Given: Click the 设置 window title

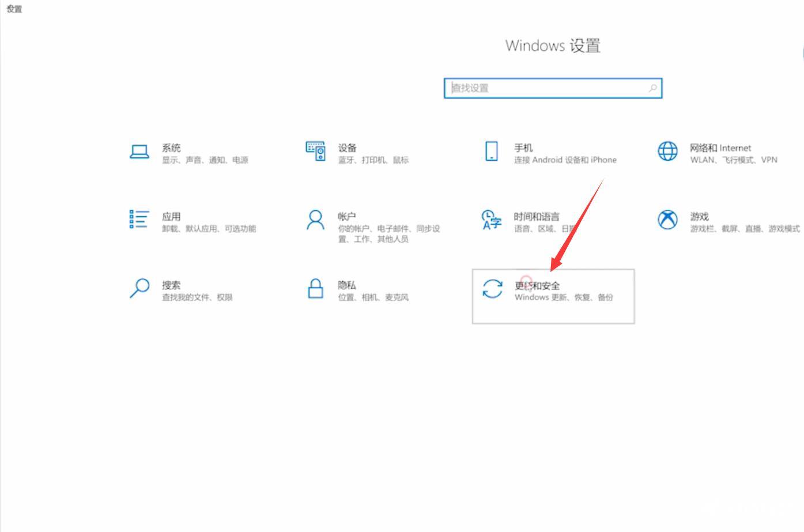Looking at the screenshot, I should click(x=14, y=9).
